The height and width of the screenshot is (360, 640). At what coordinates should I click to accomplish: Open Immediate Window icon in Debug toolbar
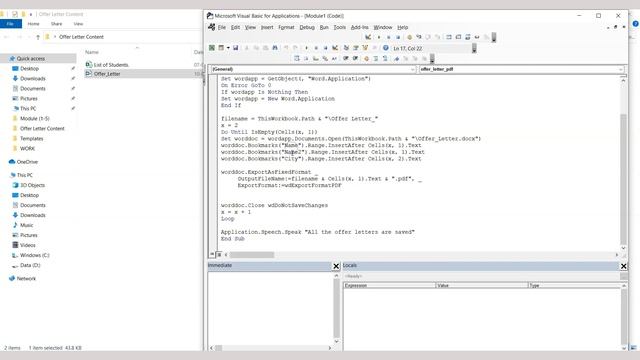click(x=458, y=37)
